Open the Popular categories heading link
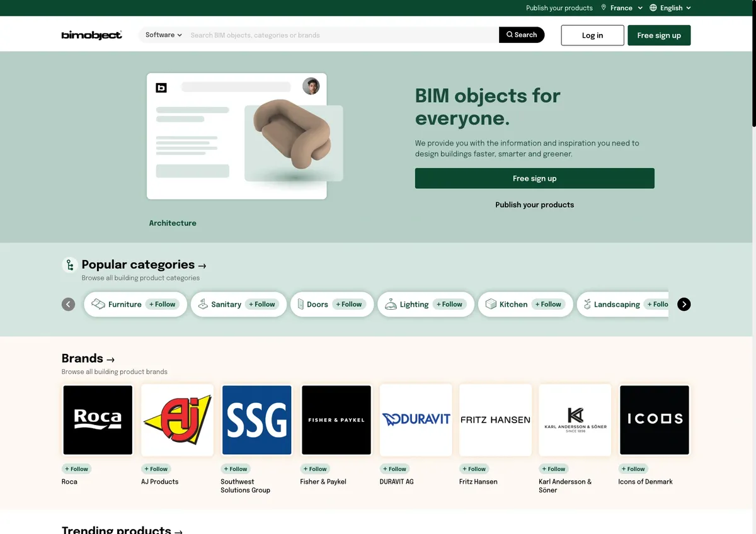Screen dimensions: 756x534 (x=144, y=265)
